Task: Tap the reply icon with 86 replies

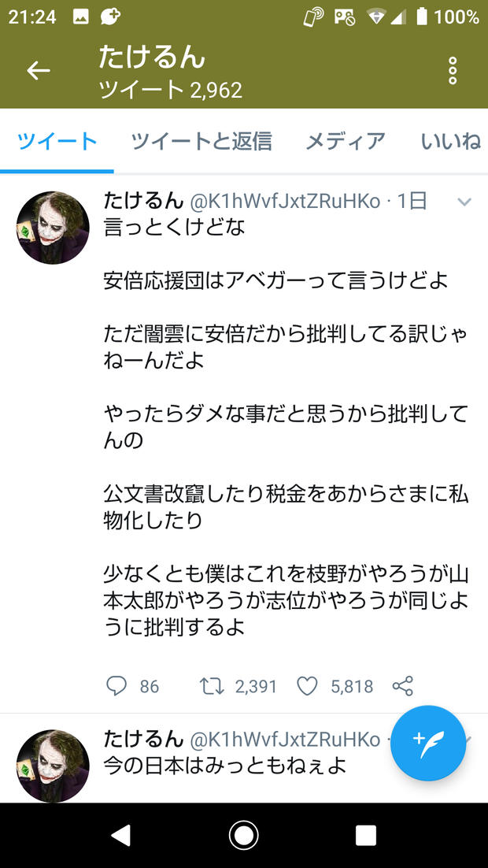Action: [x=116, y=686]
